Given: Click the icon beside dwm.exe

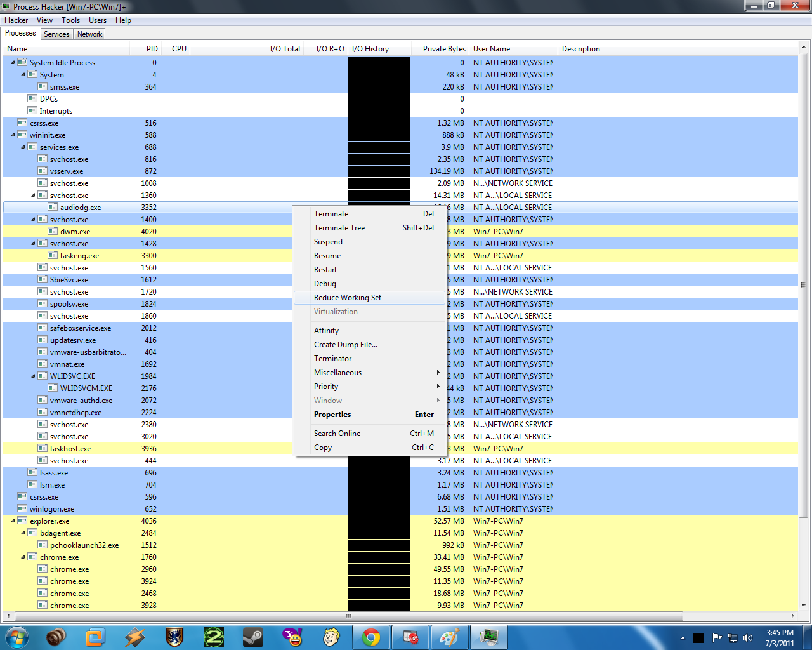Looking at the screenshot, I should click(x=53, y=231).
